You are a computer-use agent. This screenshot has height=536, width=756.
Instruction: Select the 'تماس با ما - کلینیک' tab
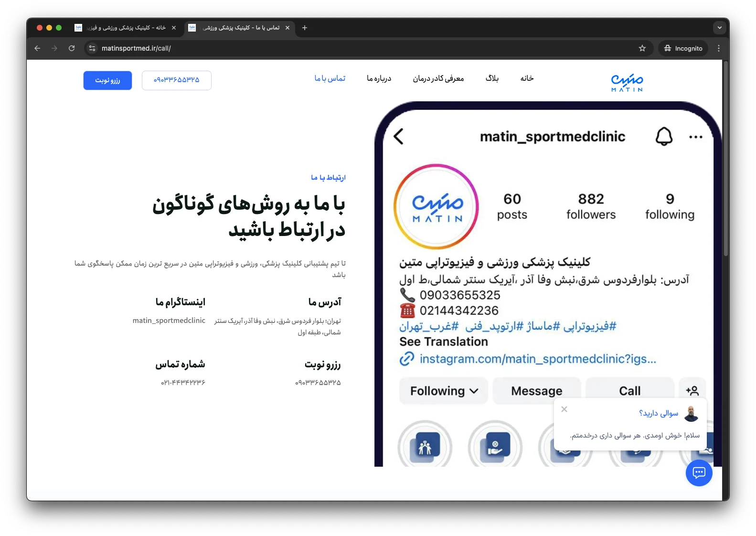click(239, 28)
